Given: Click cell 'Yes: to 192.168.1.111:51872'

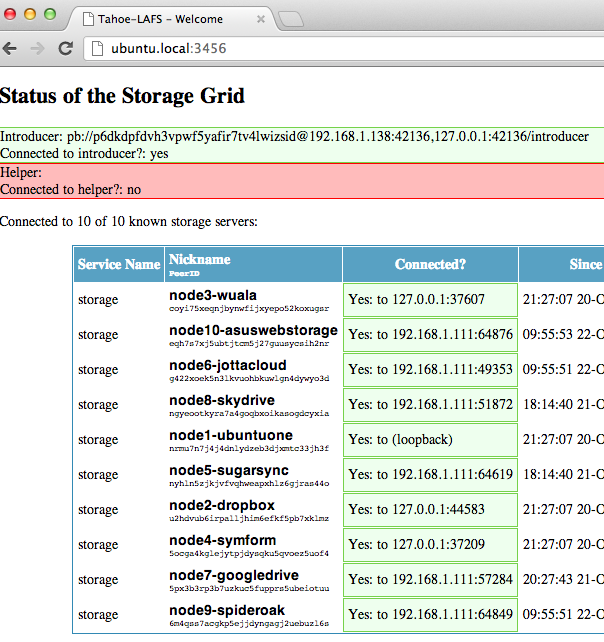Looking at the screenshot, I should coord(430,405).
